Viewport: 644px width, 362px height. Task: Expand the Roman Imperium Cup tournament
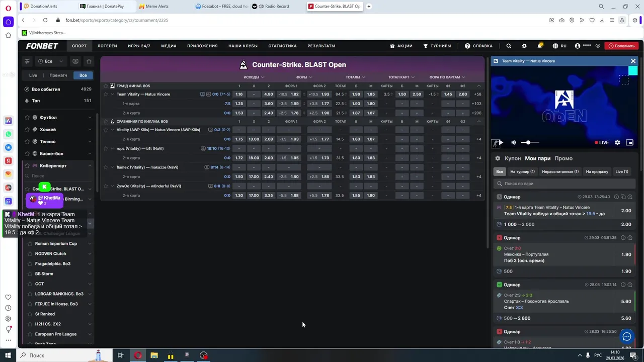tap(90, 244)
